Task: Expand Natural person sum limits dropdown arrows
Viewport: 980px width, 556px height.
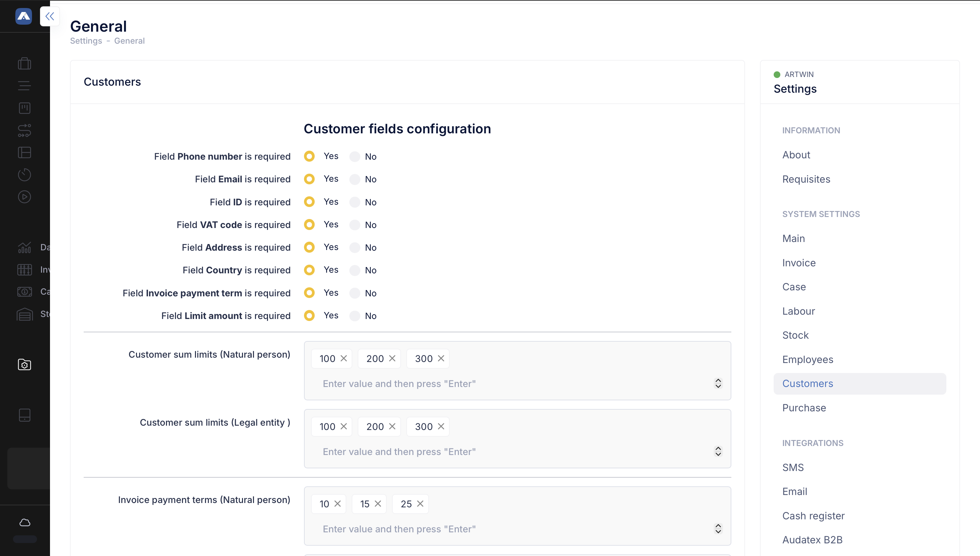Action: pos(718,383)
